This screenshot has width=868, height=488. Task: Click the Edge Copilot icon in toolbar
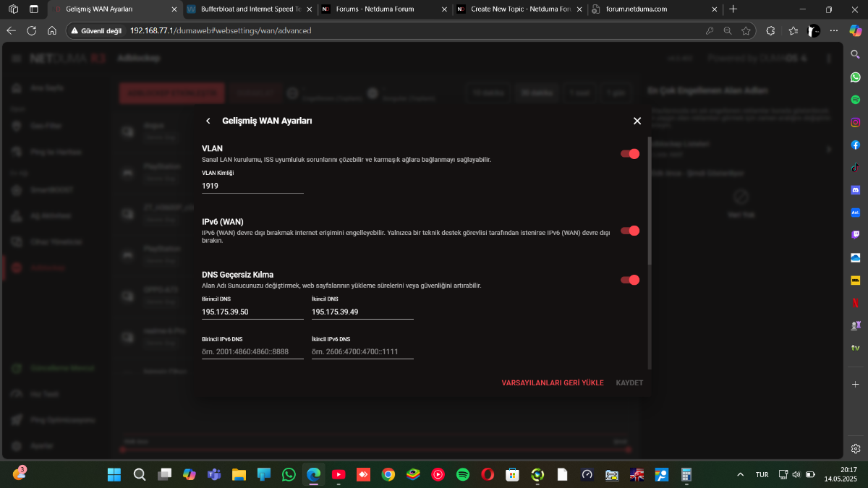pyautogui.click(x=855, y=31)
